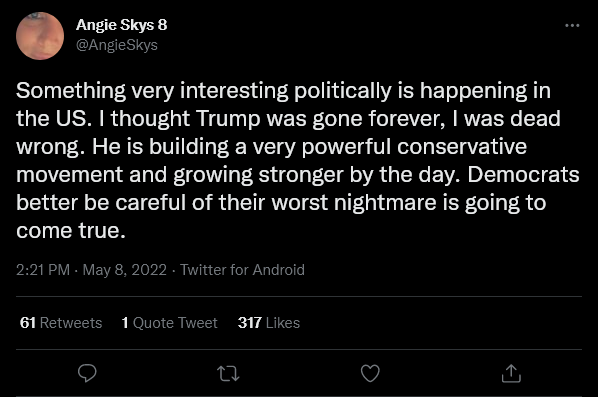Viewport: 598px width, 397px height.
Task: Visit the @AngieSkys handle link
Action: tap(117, 45)
